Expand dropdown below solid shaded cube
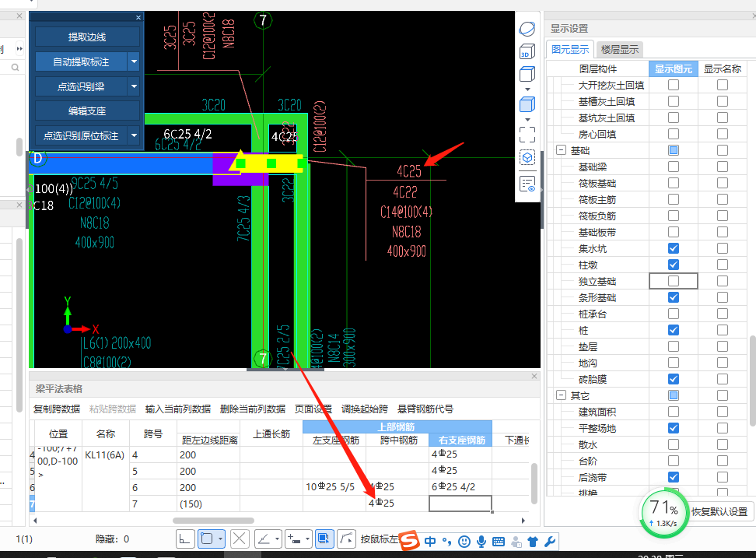Viewport: 756px width, 558px height. click(527, 119)
